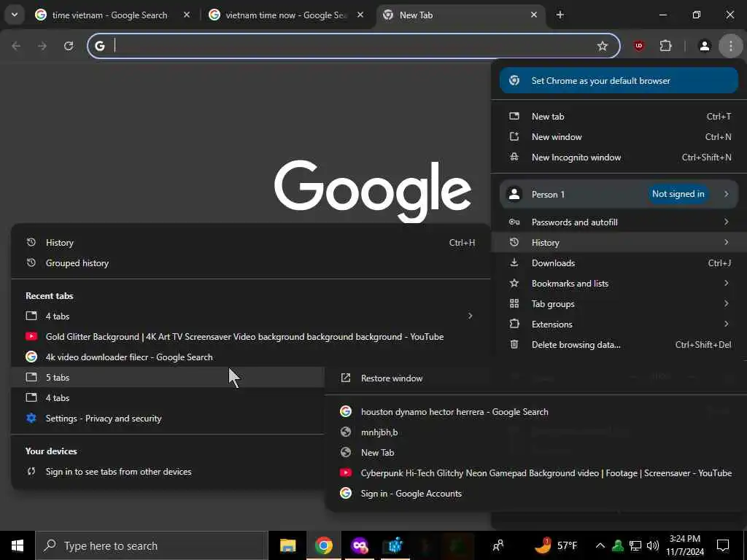Viewport: 747px width, 560px height.
Task: Expand the History submenu arrow
Action: [x=726, y=242]
